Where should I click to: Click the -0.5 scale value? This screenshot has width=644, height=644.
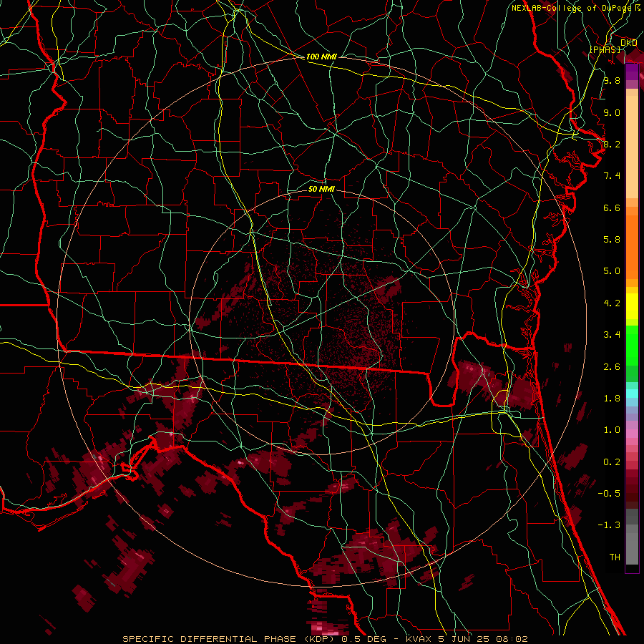coord(609,494)
